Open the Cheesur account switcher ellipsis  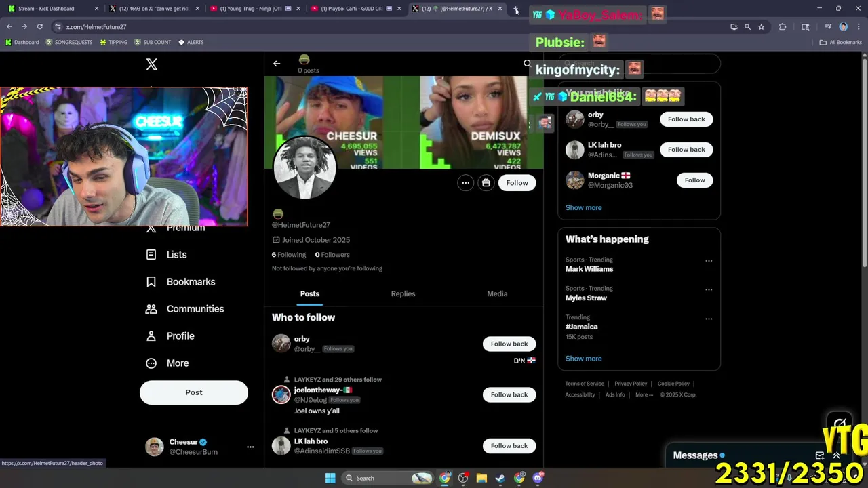tap(250, 447)
